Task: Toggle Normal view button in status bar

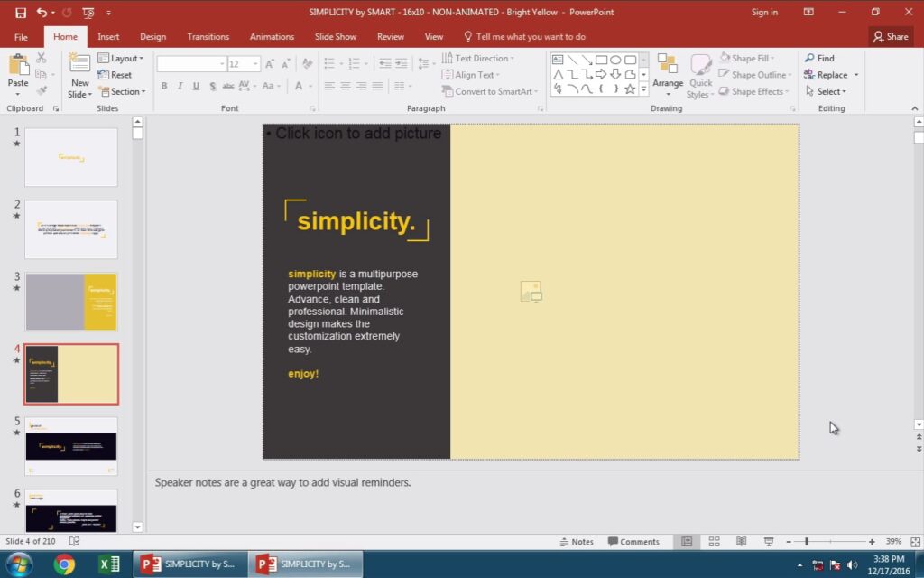Action: 687,542
